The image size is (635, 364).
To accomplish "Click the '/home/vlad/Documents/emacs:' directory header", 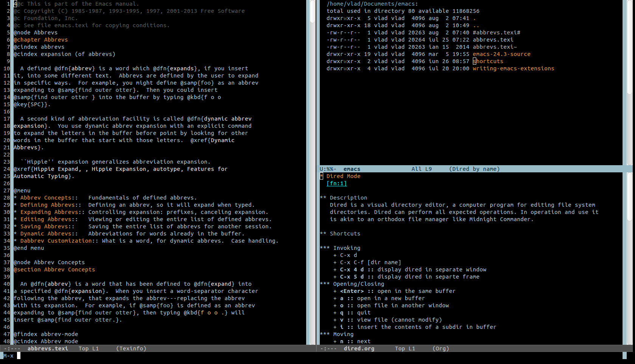I will (x=372, y=4).
